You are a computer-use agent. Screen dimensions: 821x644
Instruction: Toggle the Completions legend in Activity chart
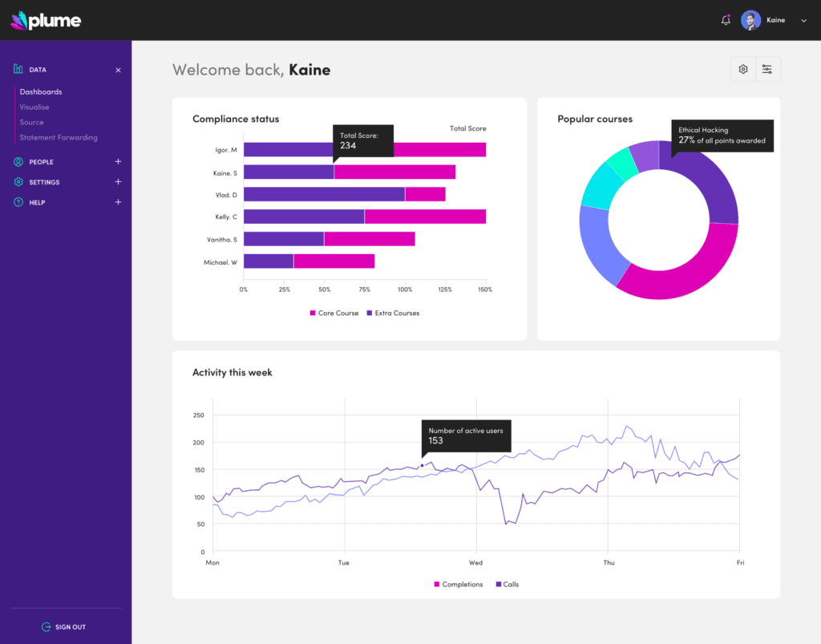tap(458, 584)
